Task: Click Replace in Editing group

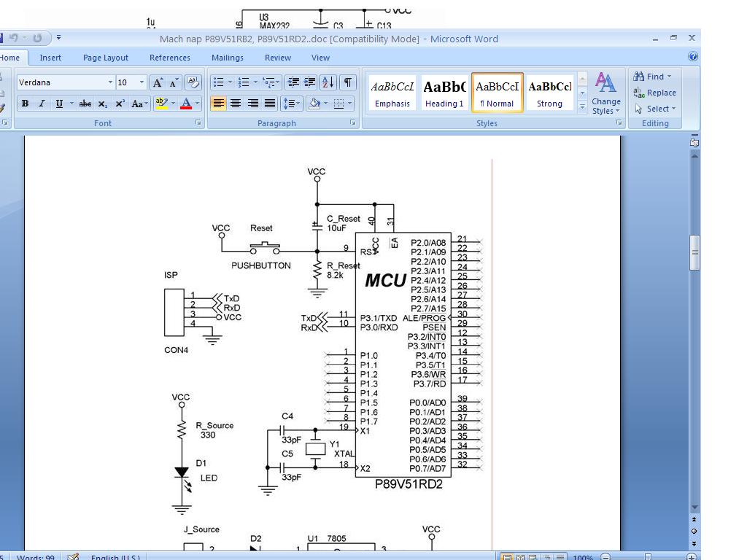Action: [x=654, y=93]
